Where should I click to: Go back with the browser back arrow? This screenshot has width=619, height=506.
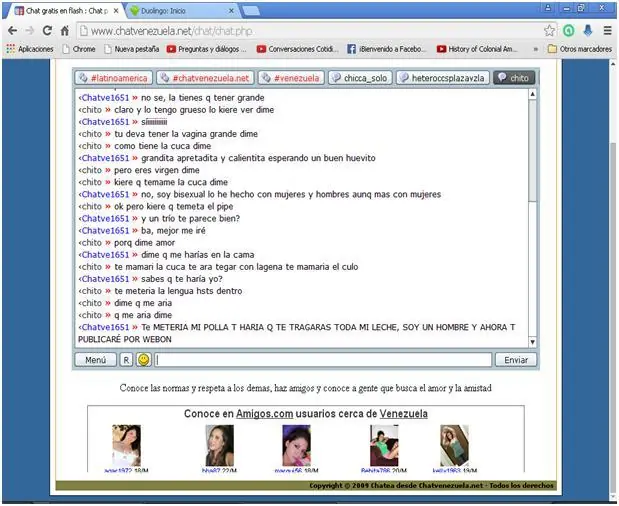(12, 31)
